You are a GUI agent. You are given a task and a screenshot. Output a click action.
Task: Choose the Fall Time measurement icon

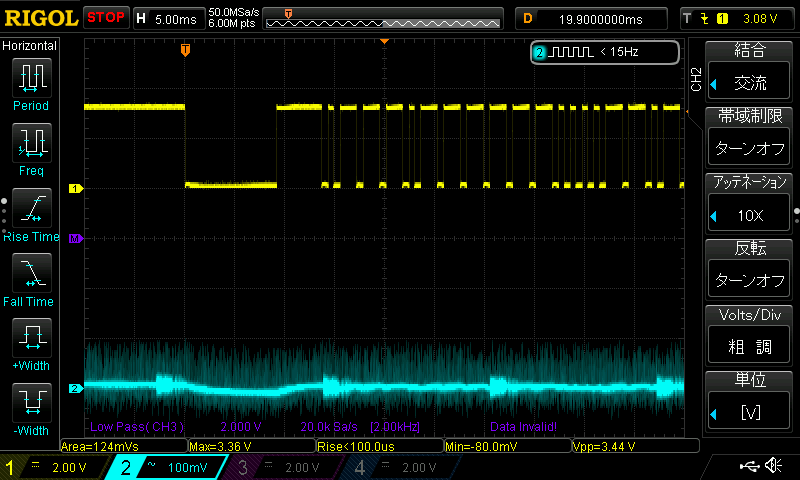tap(31, 273)
